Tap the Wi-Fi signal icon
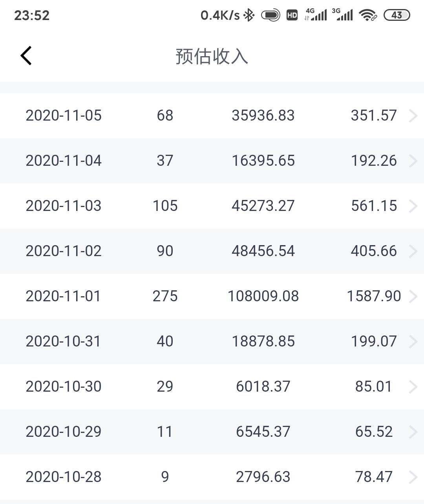The width and height of the screenshot is (424, 504). coord(368,15)
